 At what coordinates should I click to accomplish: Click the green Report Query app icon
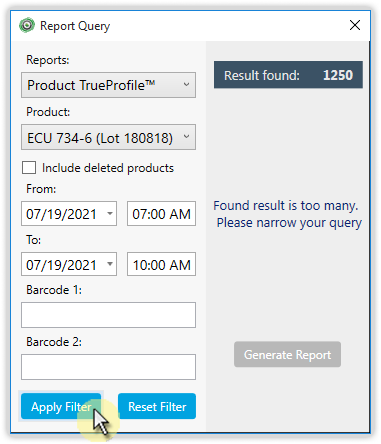point(27,25)
